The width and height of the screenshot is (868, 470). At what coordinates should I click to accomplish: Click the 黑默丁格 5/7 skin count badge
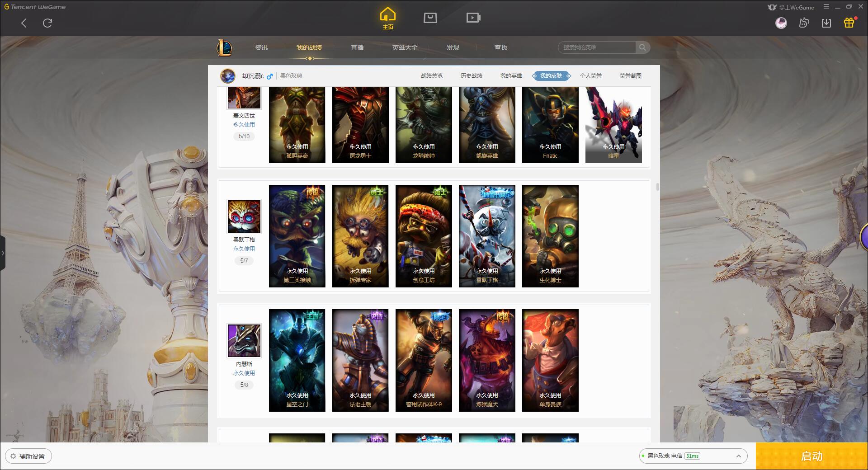tap(244, 261)
